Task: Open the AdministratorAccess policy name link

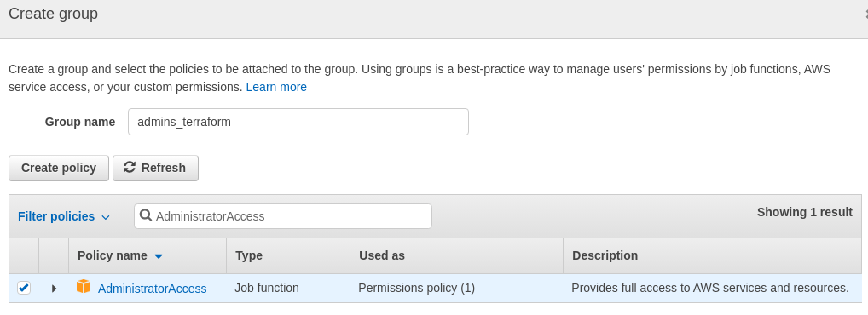Action: click(x=153, y=289)
